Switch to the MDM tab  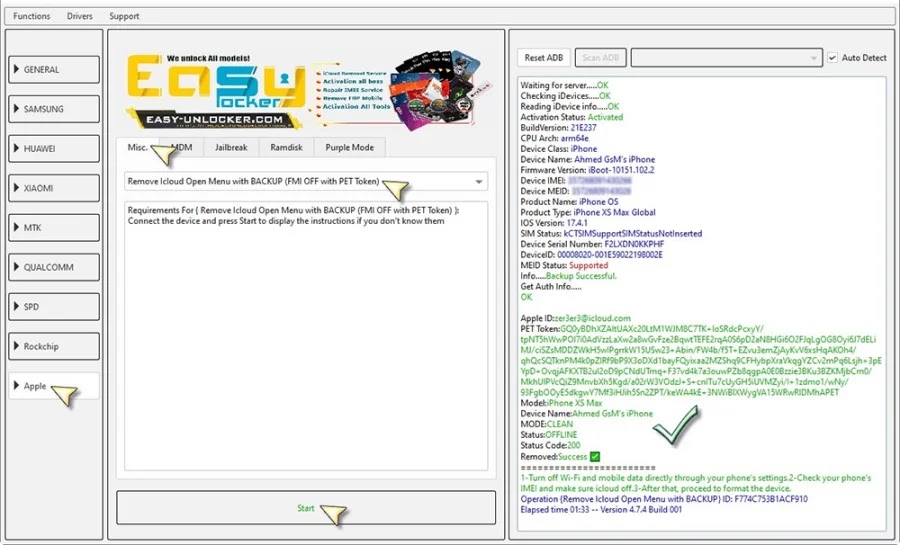pos(182,147)
